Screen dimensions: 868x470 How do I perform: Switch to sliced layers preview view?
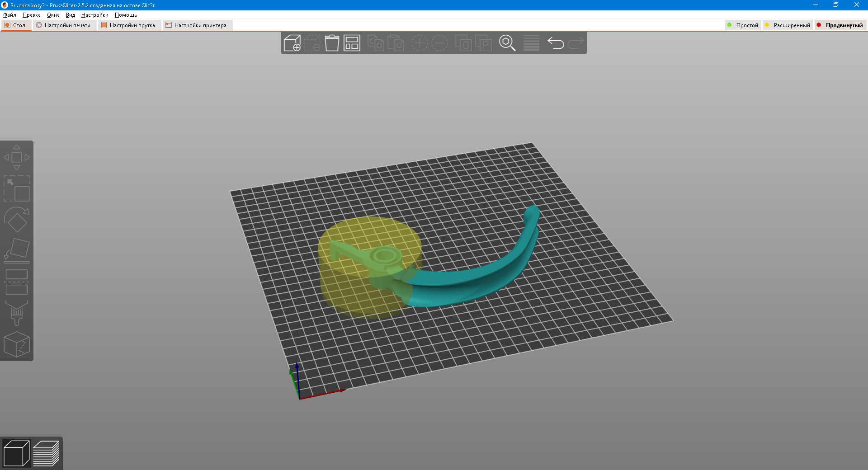click(x=46, y=453)
